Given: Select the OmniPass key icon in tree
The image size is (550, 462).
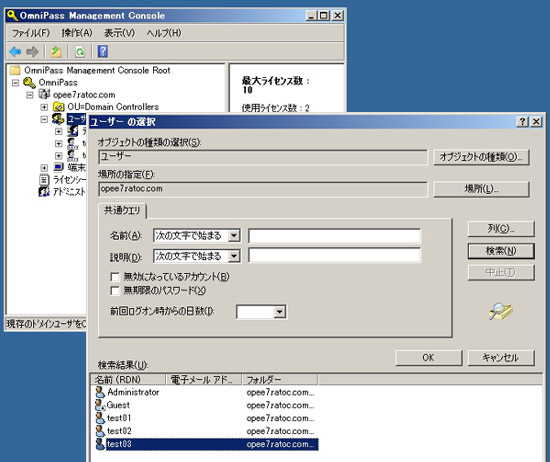Looking at the screenshot, I should pos(29,83).
